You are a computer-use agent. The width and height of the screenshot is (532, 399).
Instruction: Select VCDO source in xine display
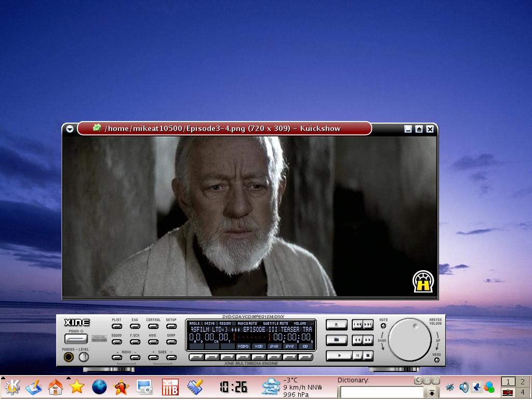[243, 347]
